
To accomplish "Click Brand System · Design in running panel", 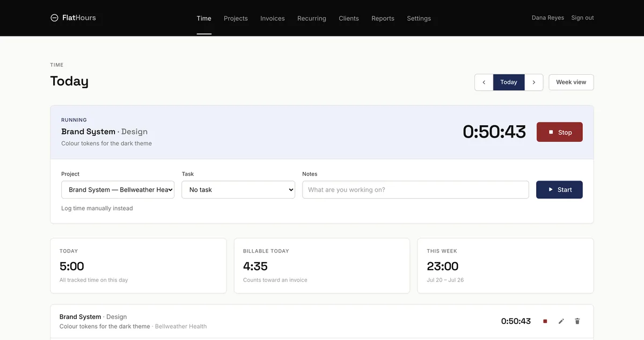I will pyautogui.click(x=104, y=132).
